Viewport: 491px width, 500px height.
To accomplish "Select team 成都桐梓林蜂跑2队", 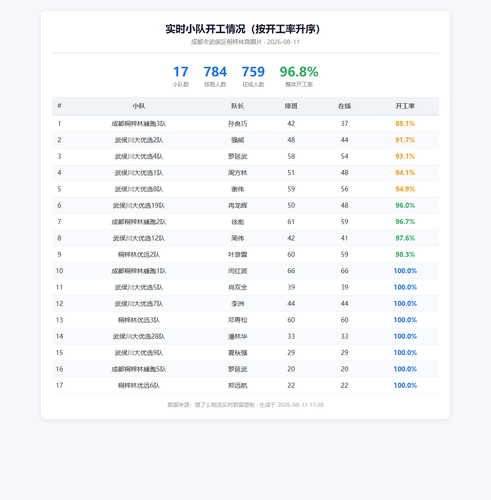I will point(139,222).
